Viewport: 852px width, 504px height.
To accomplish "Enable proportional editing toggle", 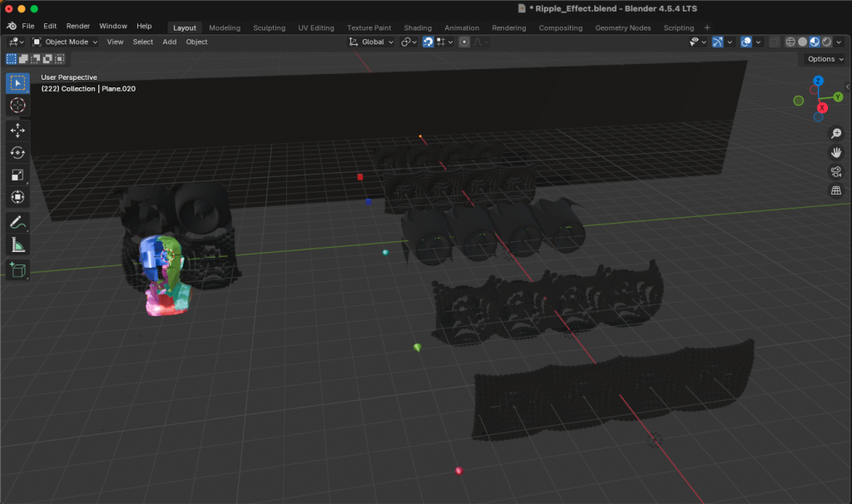I will 464,42.
